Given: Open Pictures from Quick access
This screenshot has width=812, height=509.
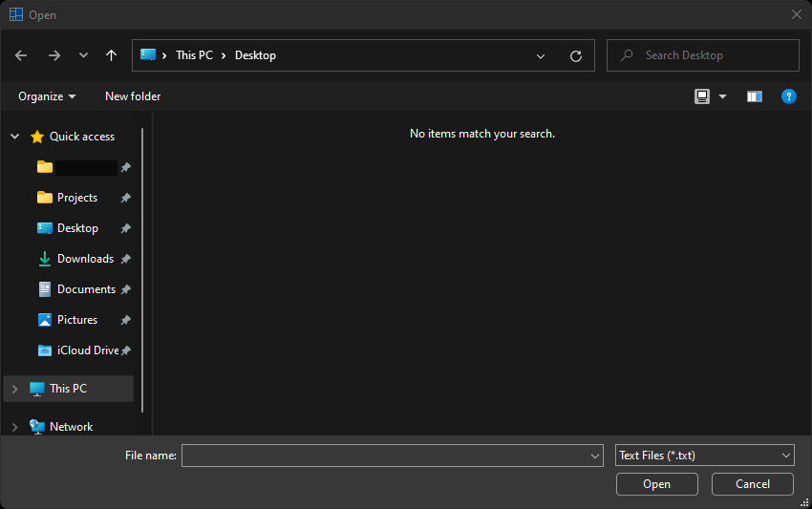Looking at the screenshot, I should coord(76,320).
